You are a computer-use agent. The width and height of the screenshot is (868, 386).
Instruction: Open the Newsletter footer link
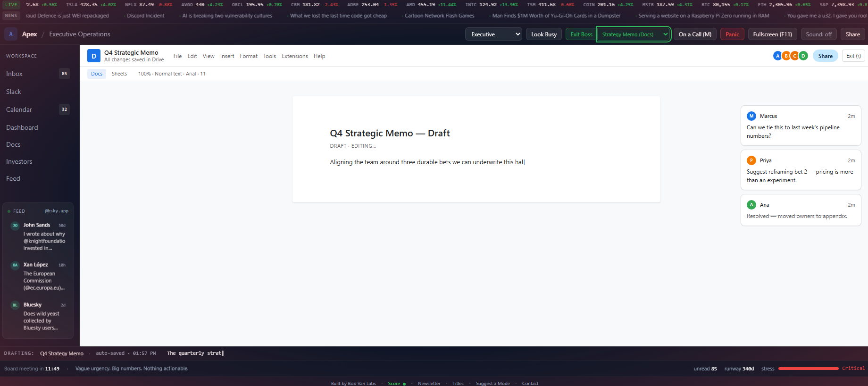[429, 384]
